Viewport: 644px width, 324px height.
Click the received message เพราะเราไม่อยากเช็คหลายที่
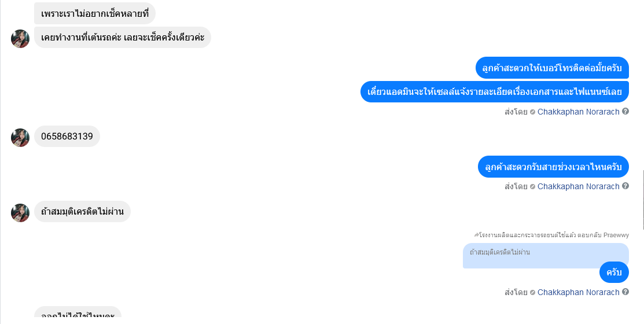[x=95, y=13]
